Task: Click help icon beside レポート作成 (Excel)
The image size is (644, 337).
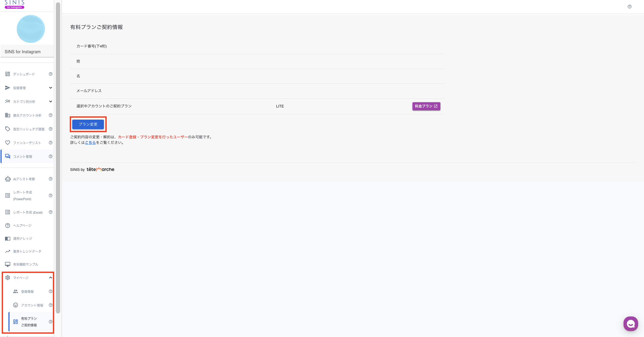Action: [x=51, y=212]
